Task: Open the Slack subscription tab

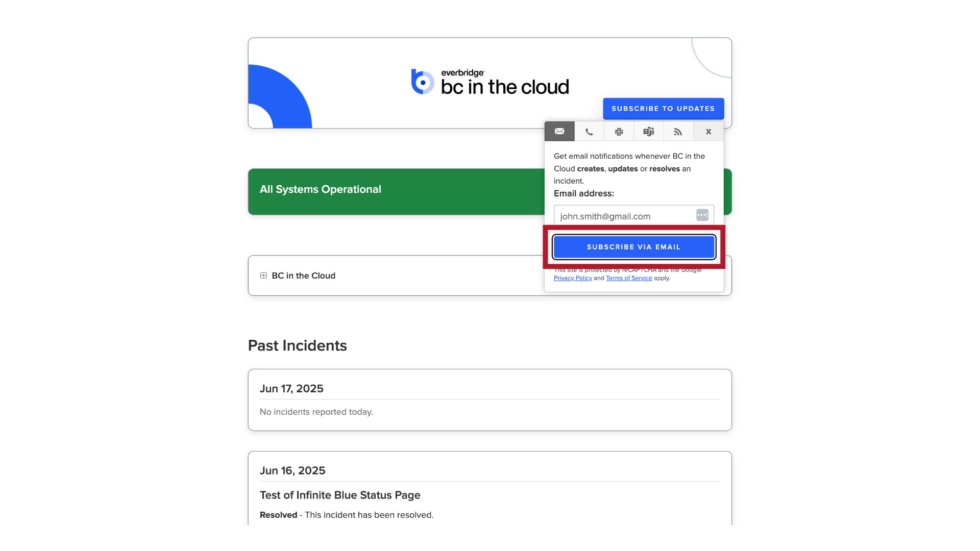Action: tap(619, 132)
